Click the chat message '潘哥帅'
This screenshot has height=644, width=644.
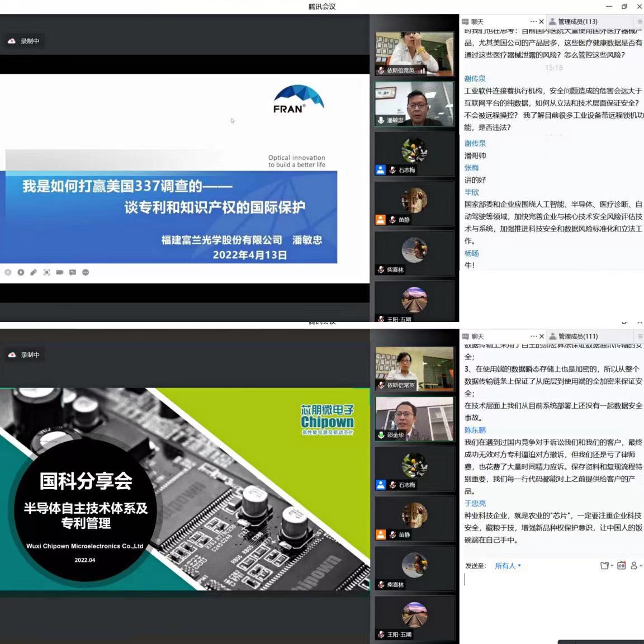click(475, 155)
